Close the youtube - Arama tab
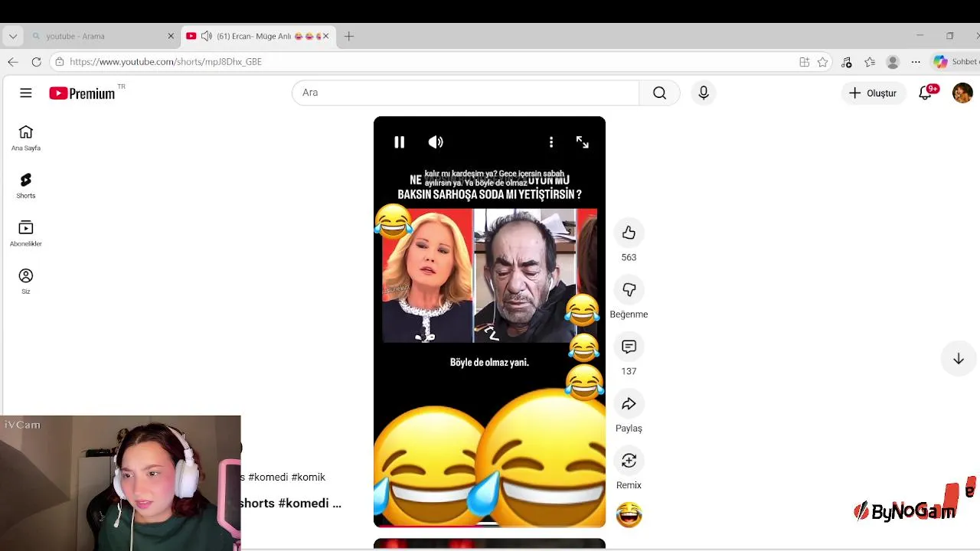 [x=171, y=36]
